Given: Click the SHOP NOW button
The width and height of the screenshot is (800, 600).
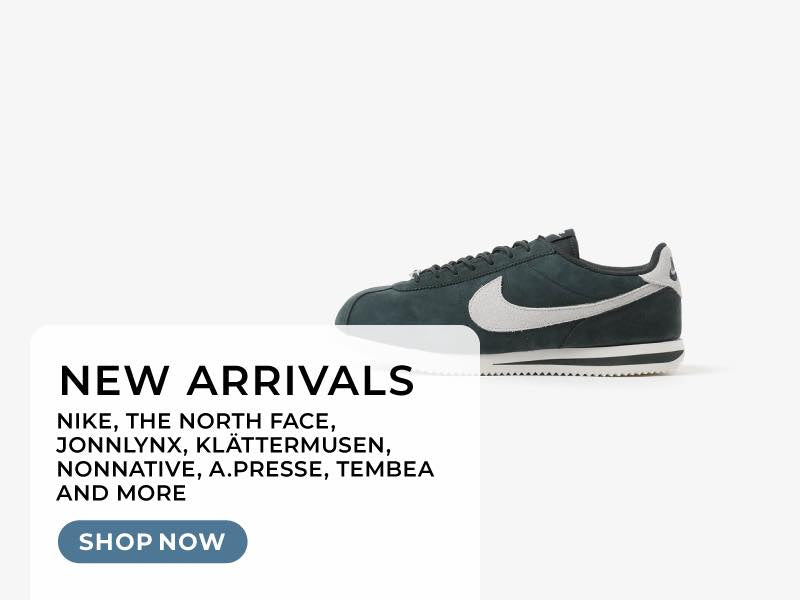Looking at the screenshot, I should click(x=153, y=541).
